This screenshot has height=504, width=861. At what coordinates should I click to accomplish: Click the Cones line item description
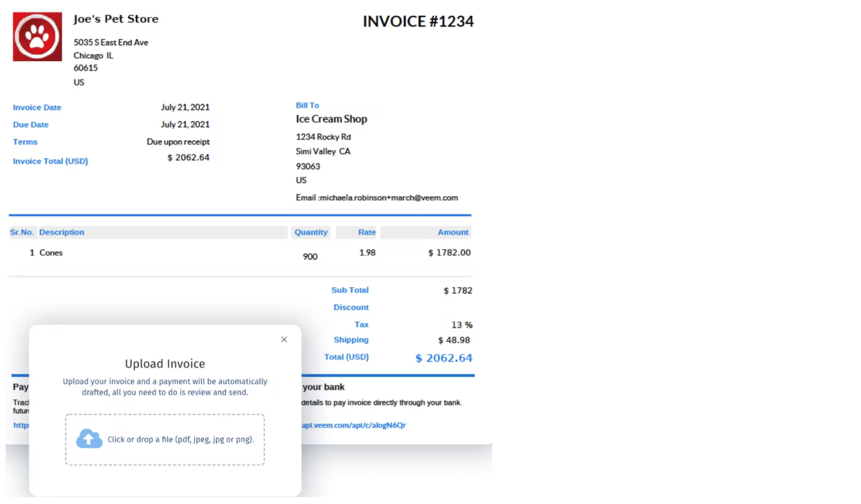tap(51, 252)
